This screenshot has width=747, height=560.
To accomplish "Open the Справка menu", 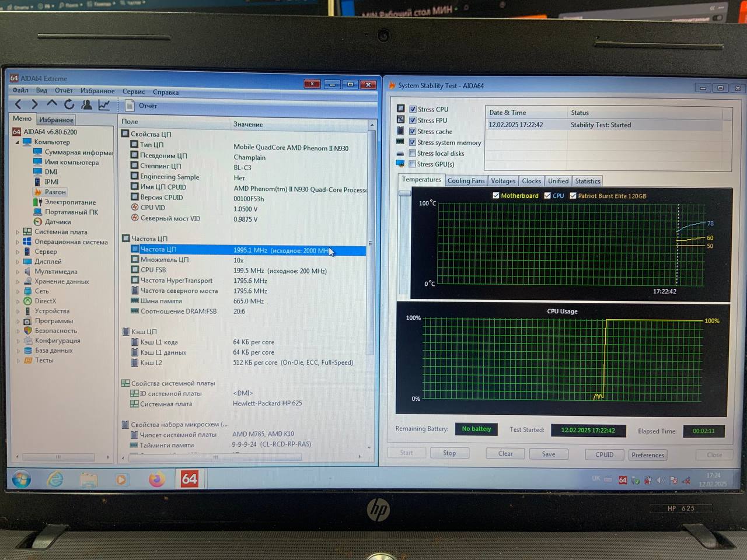I will [x=166, y=92].
